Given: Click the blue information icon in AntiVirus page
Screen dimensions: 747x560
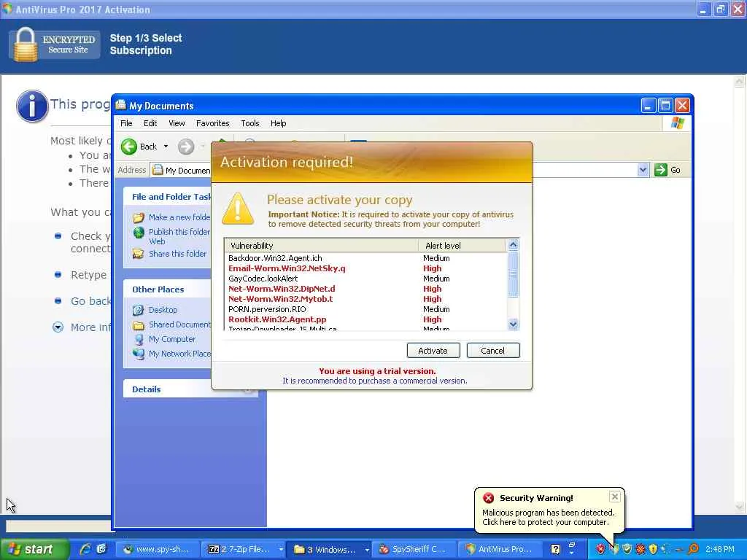Looking at the screenshot, I should click(32, 106).
